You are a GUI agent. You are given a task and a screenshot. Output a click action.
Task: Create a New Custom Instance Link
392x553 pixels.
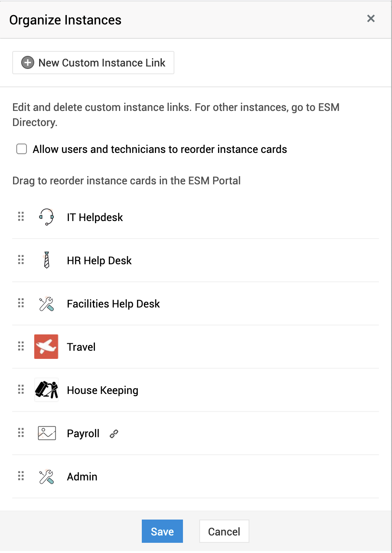(93, 63)
